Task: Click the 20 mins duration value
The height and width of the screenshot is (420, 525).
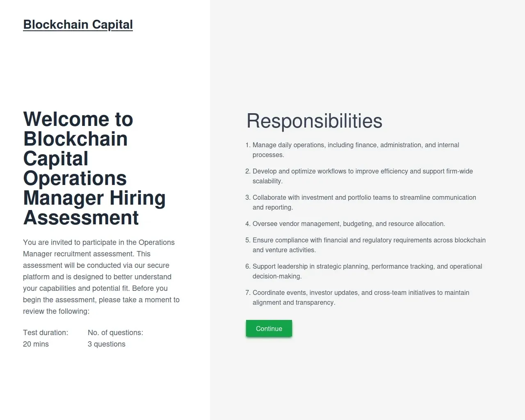Action: (36, 344)
